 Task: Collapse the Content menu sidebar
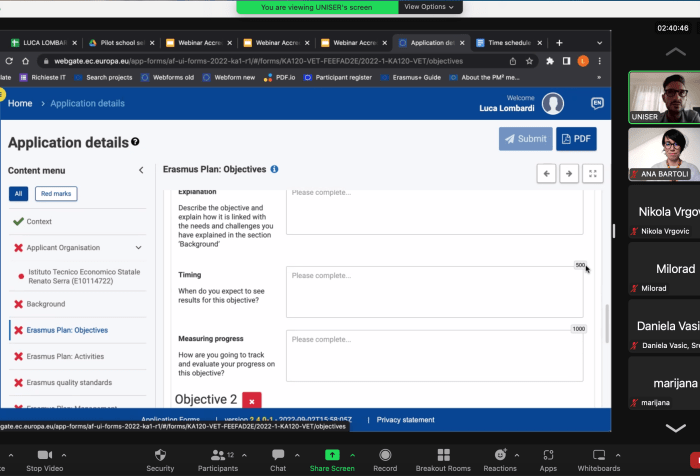[141, 171]
